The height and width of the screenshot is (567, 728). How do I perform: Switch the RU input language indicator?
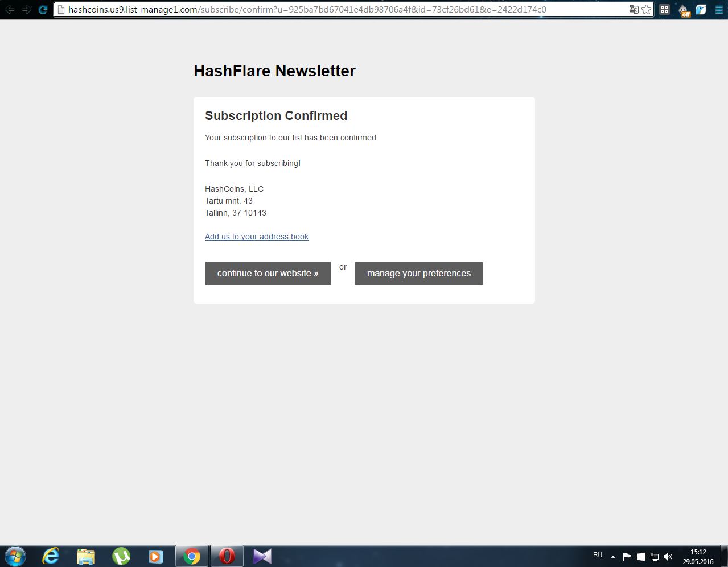(x=598, y=555)
